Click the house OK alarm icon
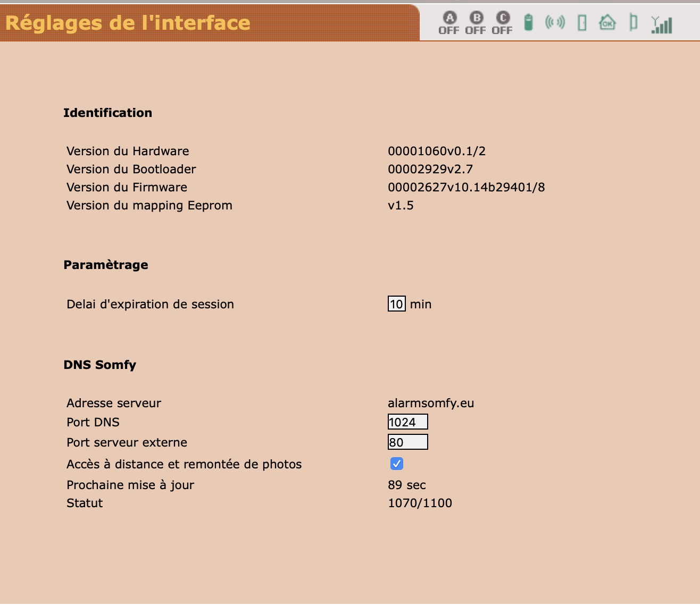The image size is (700, 605). (x=607, y=23)
